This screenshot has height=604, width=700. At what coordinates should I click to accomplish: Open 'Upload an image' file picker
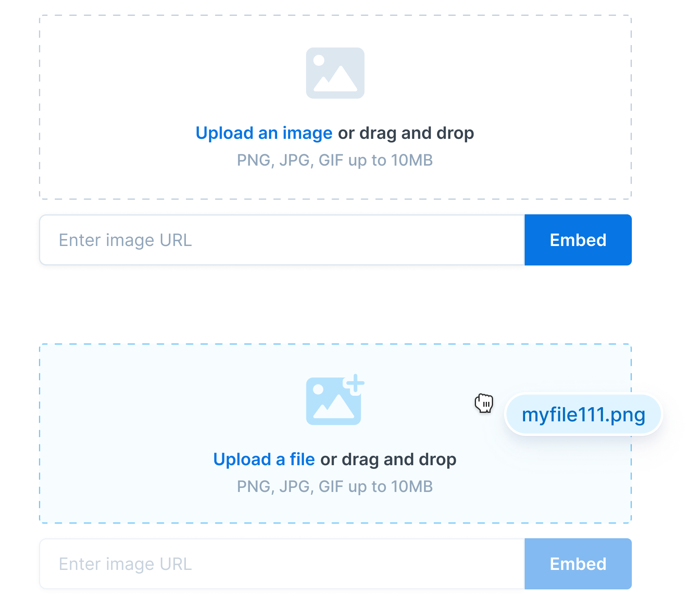coord(264,133)
